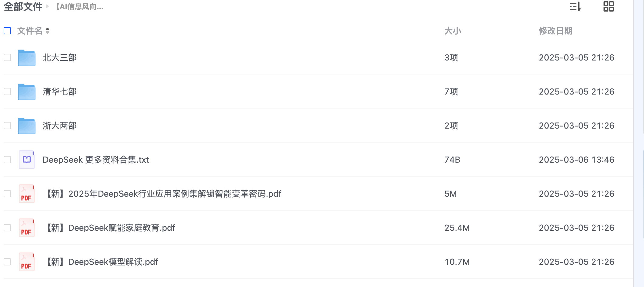Toggle the select-all files checkbox
The width and height of the screenshot is (644, 287).
click(7, 31)
